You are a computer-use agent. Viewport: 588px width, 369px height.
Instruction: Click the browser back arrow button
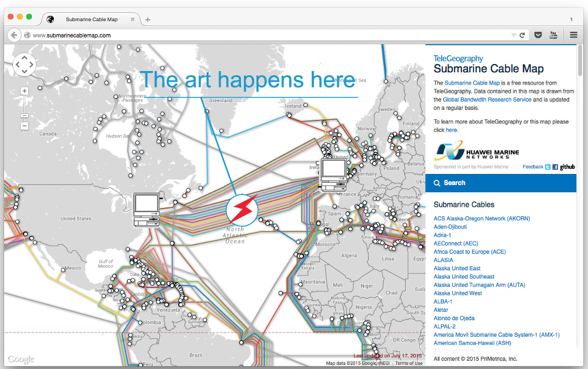14,35
